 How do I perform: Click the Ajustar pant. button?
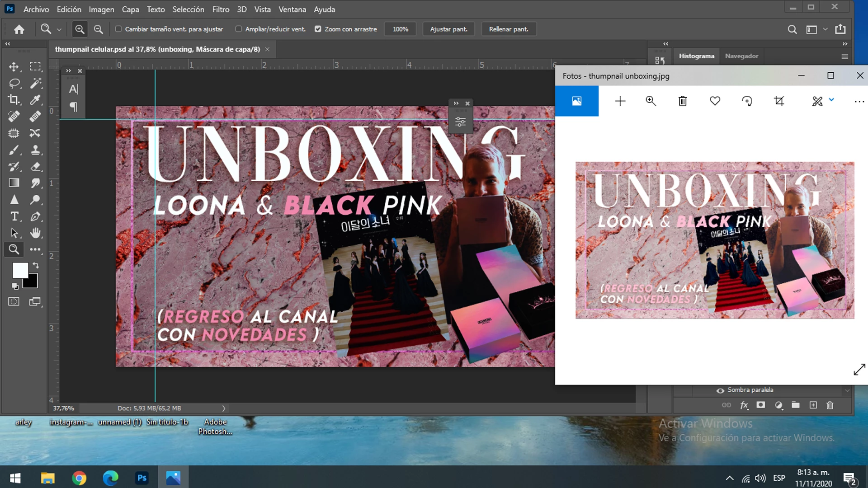pyautogui.click(x=448, y=29)
